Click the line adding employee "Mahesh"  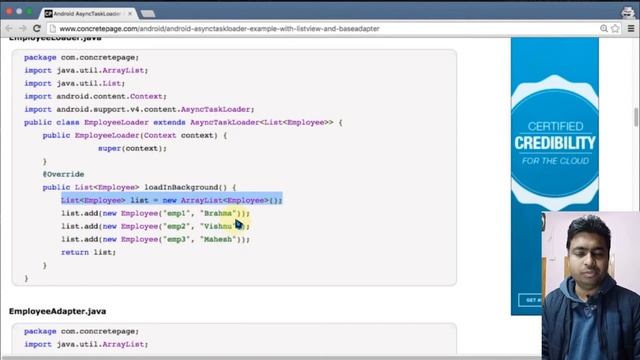click(x=156, y=240)
